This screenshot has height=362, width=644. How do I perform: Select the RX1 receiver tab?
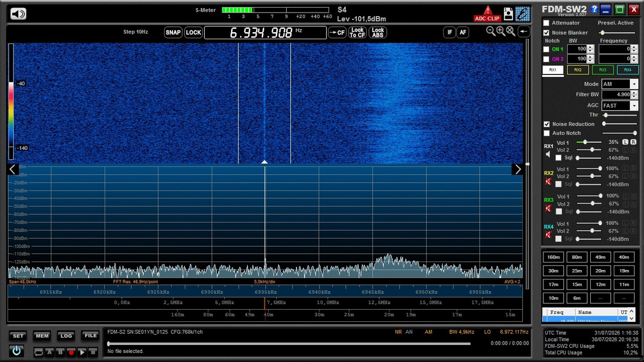[553, 70]
